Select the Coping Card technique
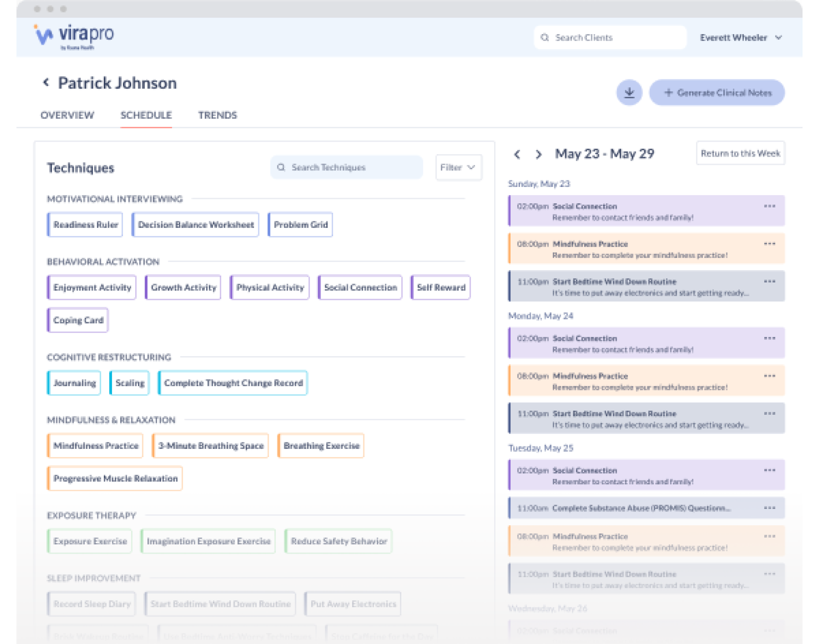 pyautogui.click(x=78, y=320)
